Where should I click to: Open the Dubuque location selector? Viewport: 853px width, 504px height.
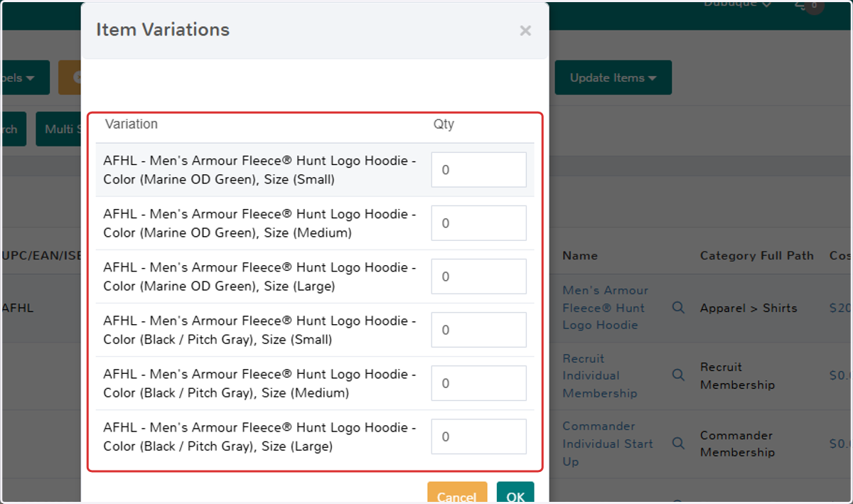[737, 4]
